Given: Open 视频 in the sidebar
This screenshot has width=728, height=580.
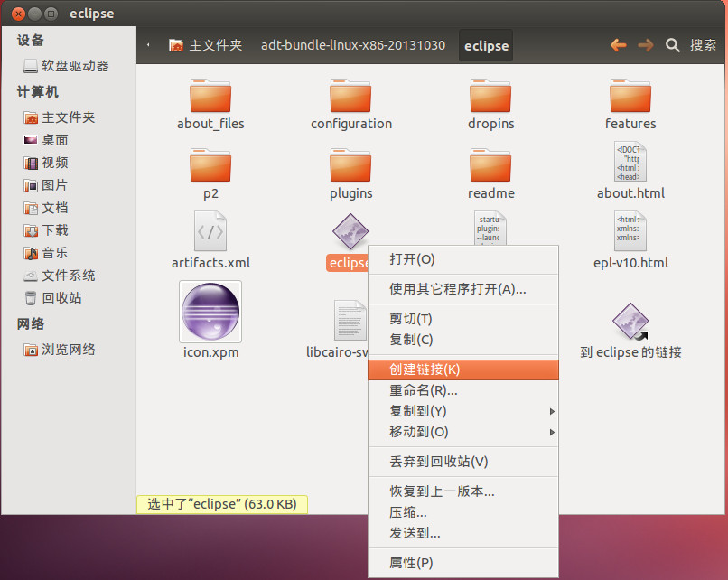Looking at the screenshot, I should tap(67, 163).
